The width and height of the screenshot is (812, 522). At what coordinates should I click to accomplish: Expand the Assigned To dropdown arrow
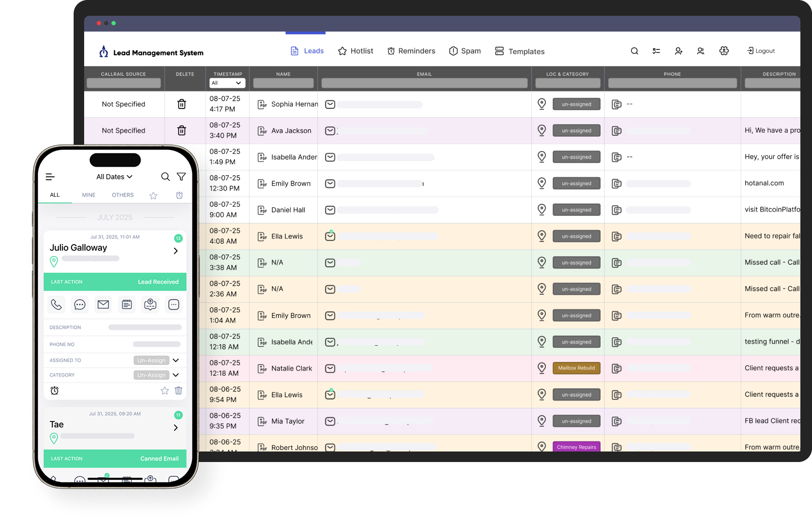(x=176, y=360)
